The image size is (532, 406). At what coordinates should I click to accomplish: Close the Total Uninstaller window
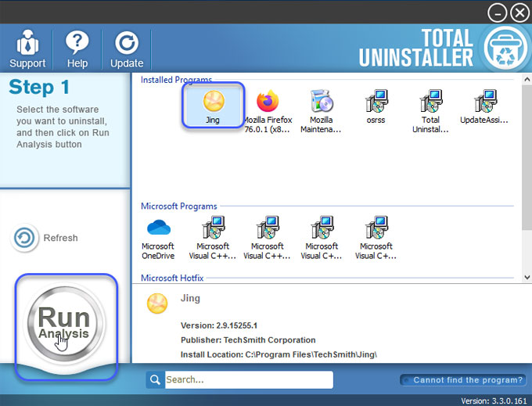[519, 13]
